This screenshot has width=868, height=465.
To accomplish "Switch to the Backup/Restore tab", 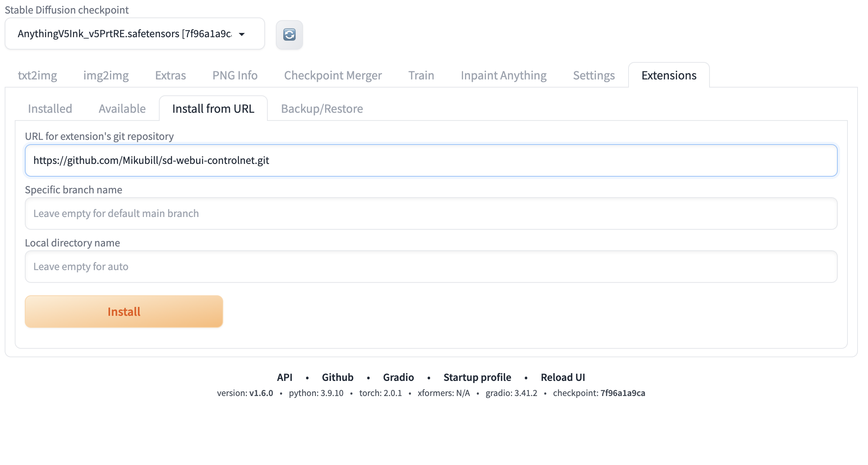I will (322, 108).
